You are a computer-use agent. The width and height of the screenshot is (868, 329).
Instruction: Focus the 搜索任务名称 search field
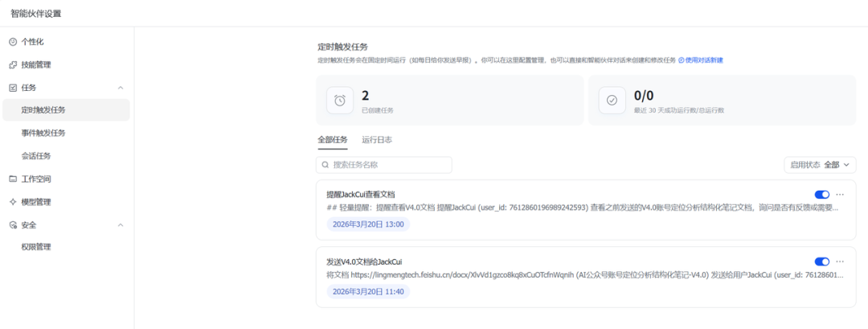384,165
